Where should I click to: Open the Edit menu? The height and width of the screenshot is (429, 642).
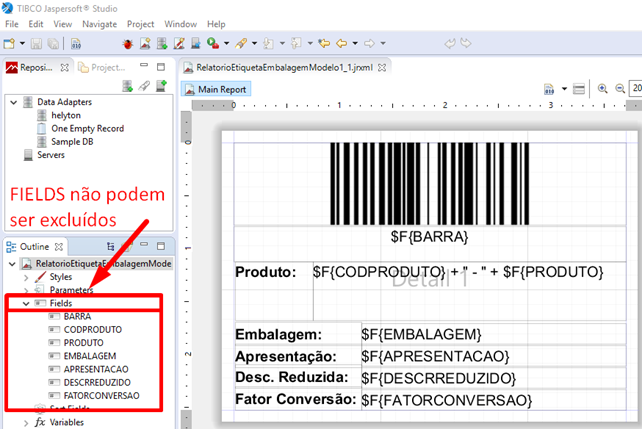36,24
